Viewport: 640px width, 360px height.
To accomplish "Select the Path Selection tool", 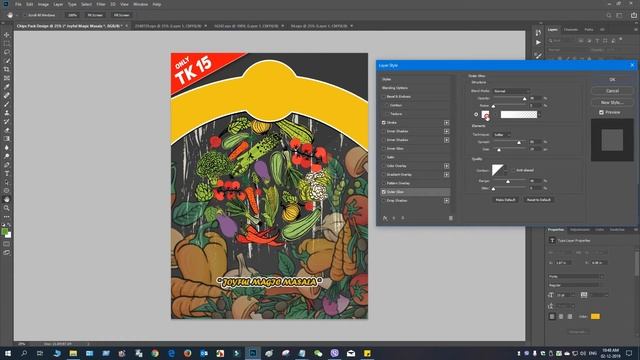I will (7, 182).
